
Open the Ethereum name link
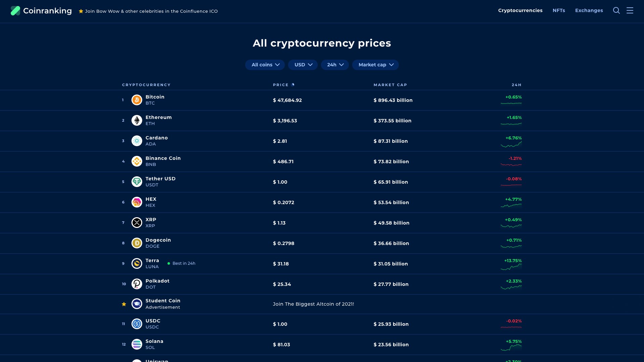tap(159, 117)
